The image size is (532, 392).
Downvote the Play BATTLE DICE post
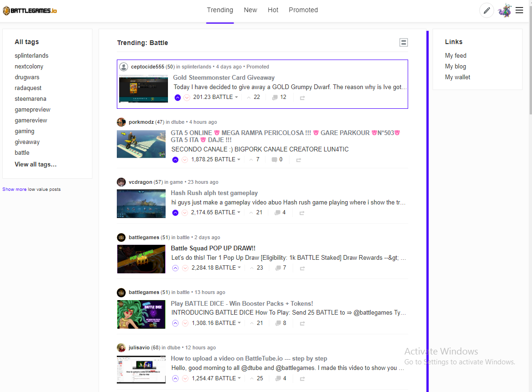[x=185, y=323]
